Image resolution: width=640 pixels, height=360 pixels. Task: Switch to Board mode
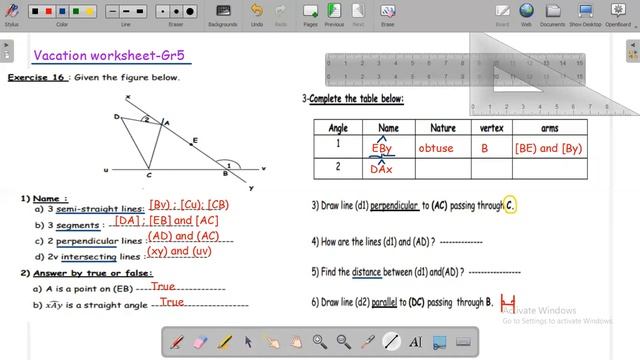click(x=502, y=15)
